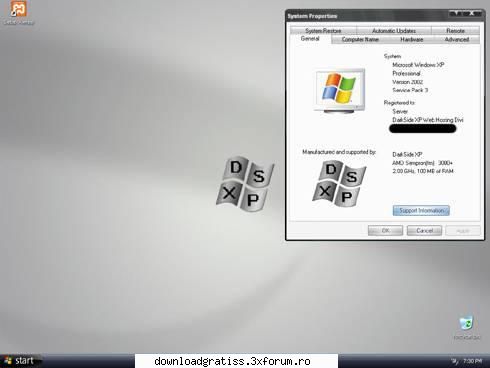
Task: Click 'Microsoft Windows XP' system text
Action: (x=418, y=65)
